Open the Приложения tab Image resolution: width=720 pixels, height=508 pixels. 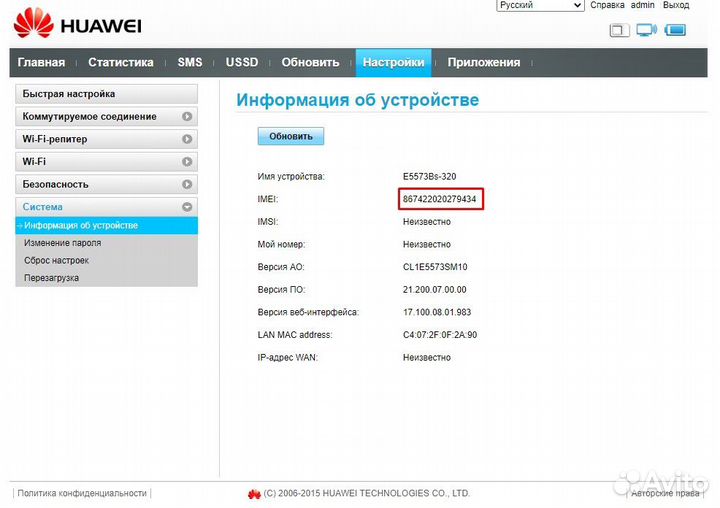click(484, 62)
